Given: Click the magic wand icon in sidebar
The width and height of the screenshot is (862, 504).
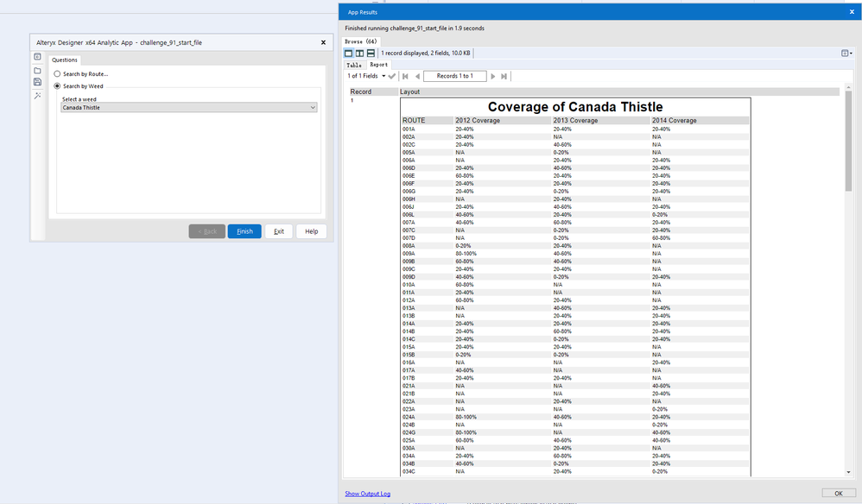Looking at the screenshot, I should (37, 95).
